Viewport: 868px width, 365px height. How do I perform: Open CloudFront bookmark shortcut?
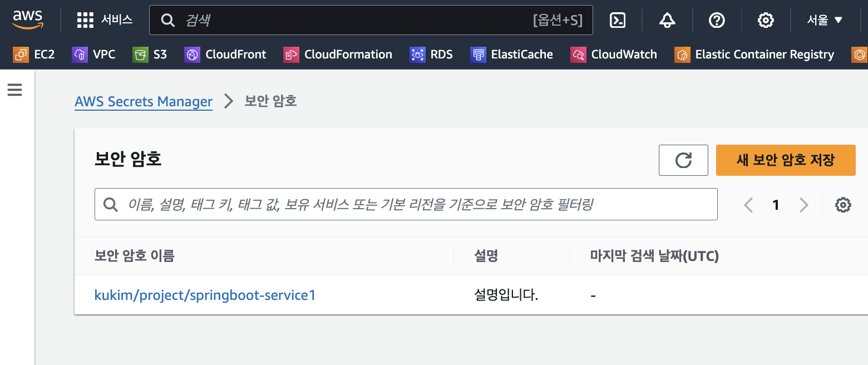click(225, 55)
